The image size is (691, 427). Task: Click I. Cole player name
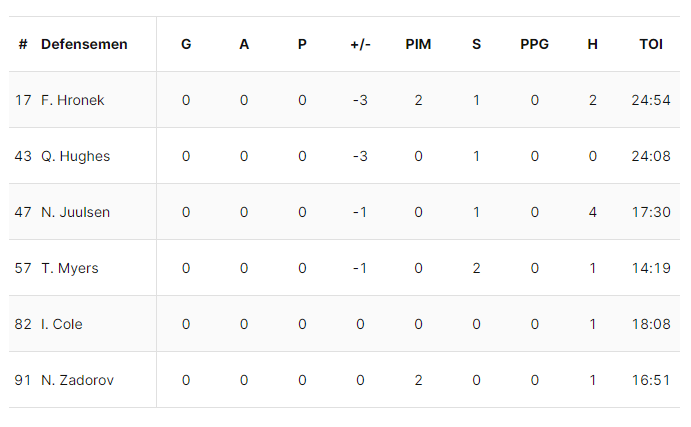point(64,324)
